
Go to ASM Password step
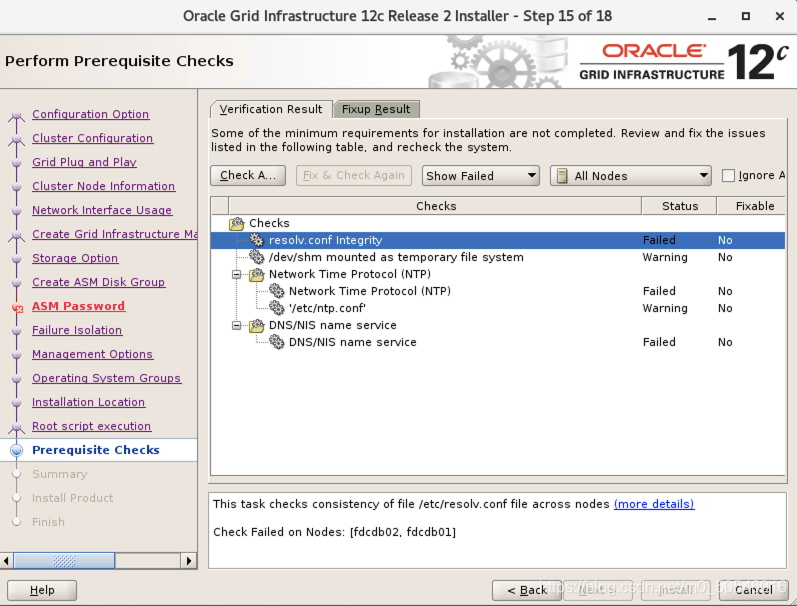coord(78,306)
